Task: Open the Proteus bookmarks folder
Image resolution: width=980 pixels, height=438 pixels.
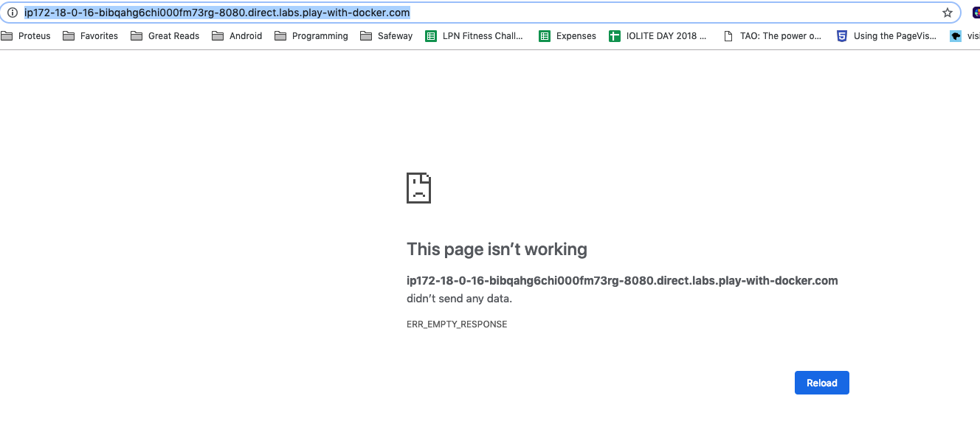Action: pyautogui.click(x=26, y=35)
